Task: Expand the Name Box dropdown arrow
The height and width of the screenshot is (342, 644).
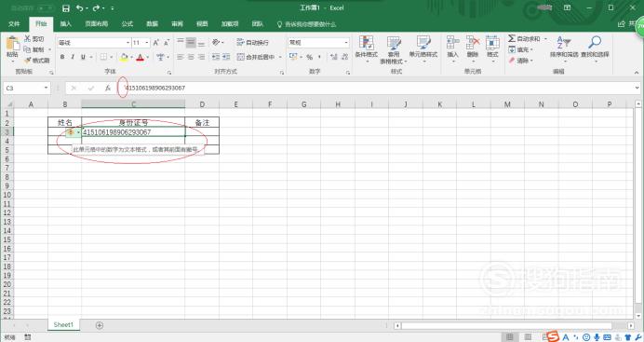Action: (46, 88)
